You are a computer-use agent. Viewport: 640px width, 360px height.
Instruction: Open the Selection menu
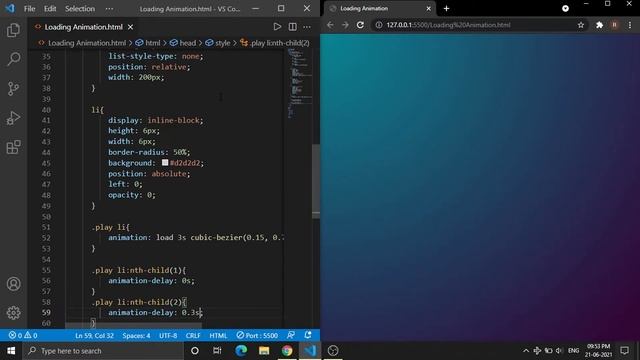(80, 9)
